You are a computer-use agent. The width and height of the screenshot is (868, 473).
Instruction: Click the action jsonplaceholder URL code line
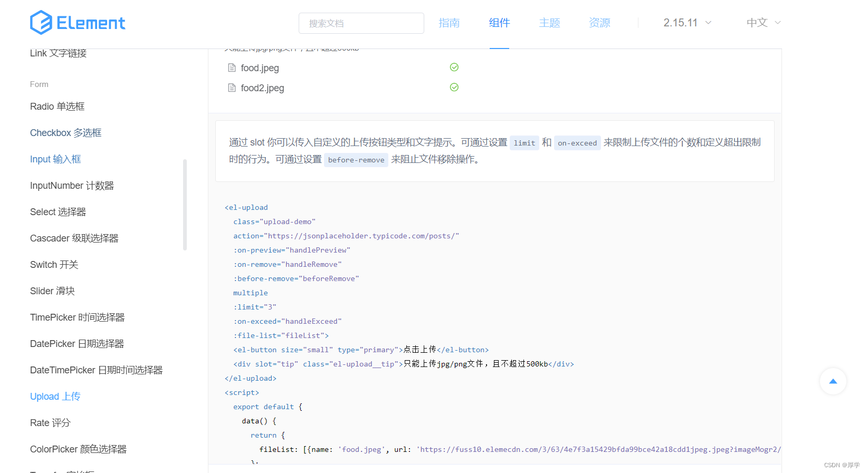[x=346, y=236]
